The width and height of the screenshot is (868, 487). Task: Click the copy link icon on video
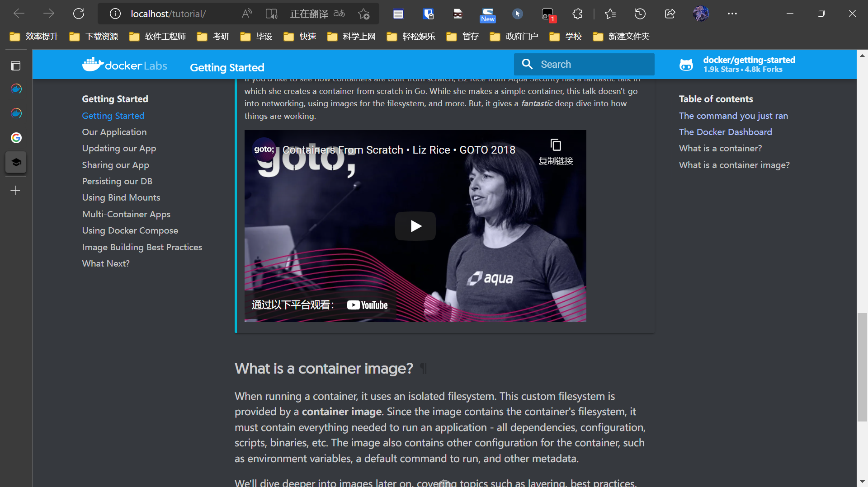pyautogui.click(x=556, y=145)
